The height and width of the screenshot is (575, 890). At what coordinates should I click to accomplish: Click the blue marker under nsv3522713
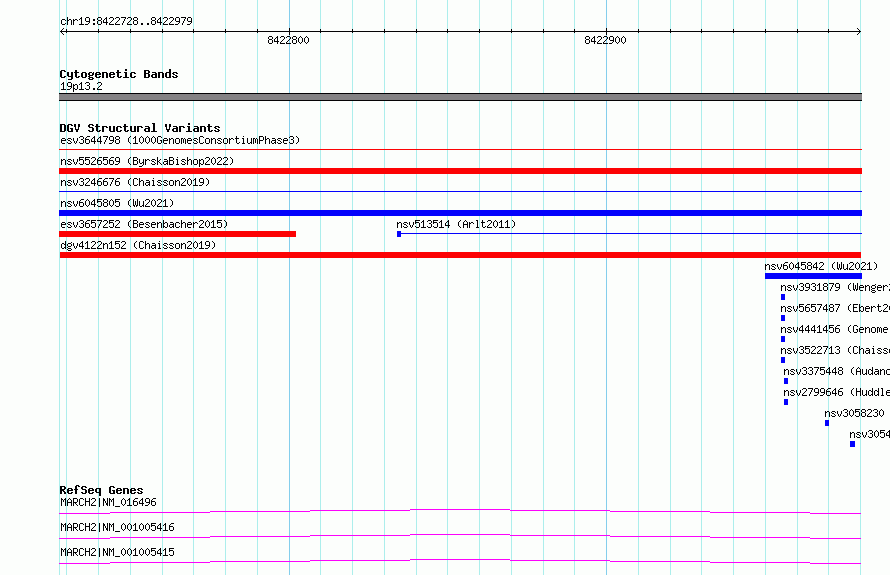point(783,360)
